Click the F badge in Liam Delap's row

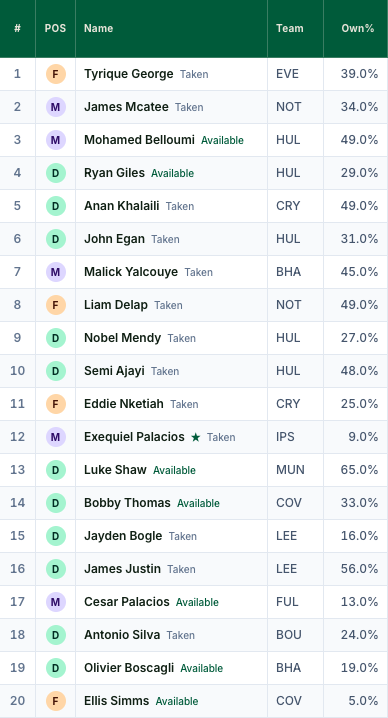click(x=55, y=305)
